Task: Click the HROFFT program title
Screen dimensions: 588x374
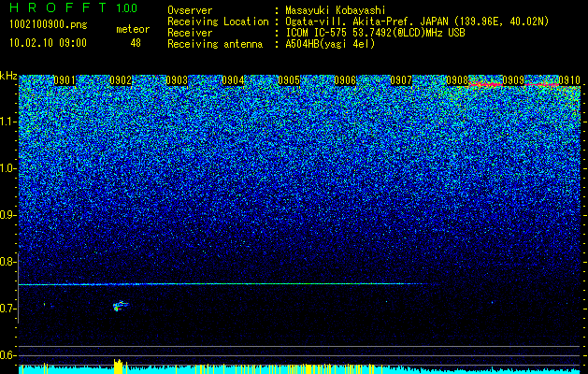Action: tap(59, 7)
